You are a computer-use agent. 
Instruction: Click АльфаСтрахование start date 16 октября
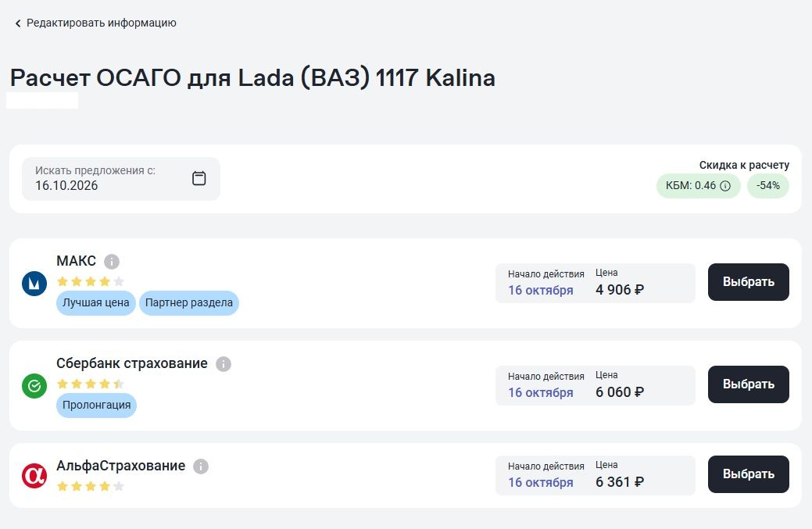(541, 482)
